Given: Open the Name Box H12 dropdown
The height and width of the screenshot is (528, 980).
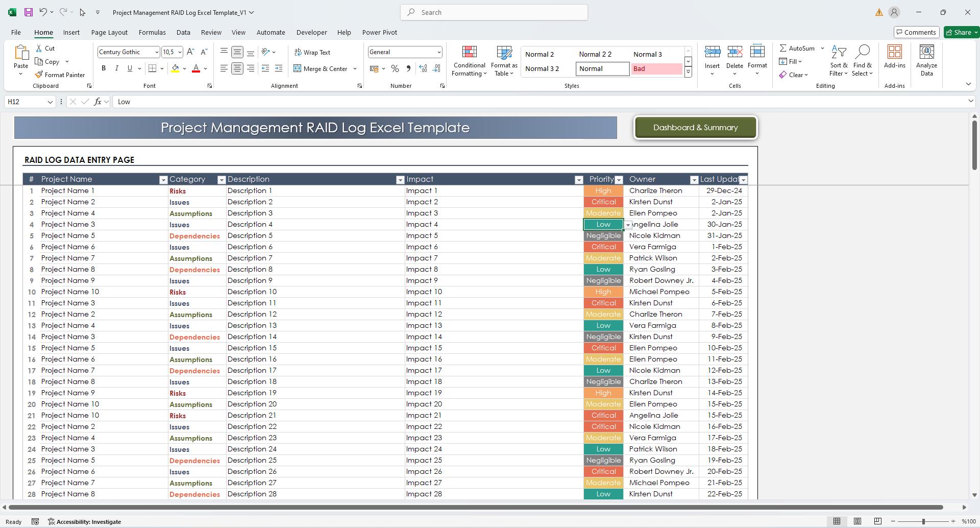Looking at the screenshot, I should point(50,102).
